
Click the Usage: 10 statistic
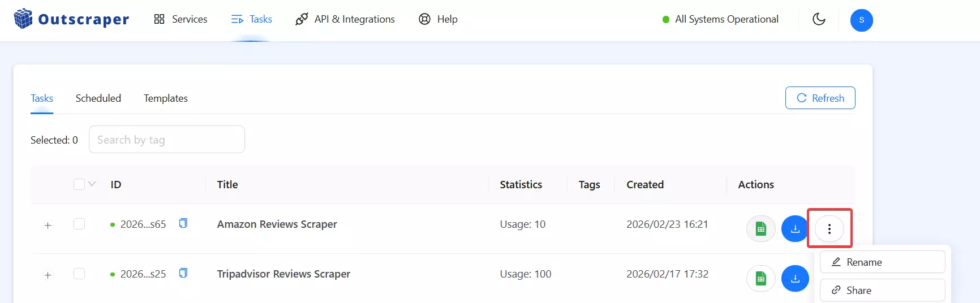point(522,224)
